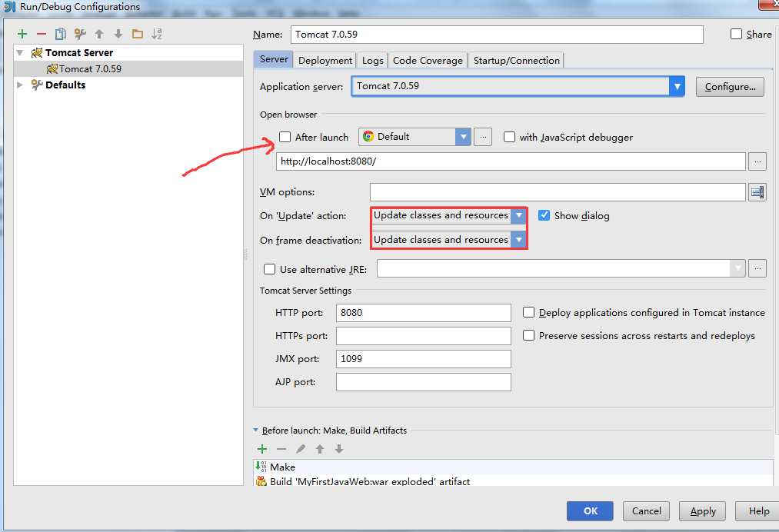
Task: Move before-launch task down
Action: pos(339,449)
